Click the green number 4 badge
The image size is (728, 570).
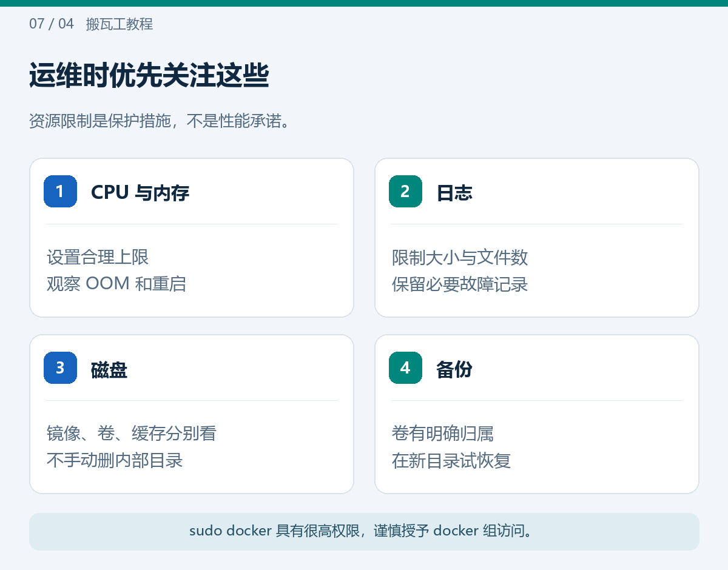pyautogui.click(x=405, y=367)
